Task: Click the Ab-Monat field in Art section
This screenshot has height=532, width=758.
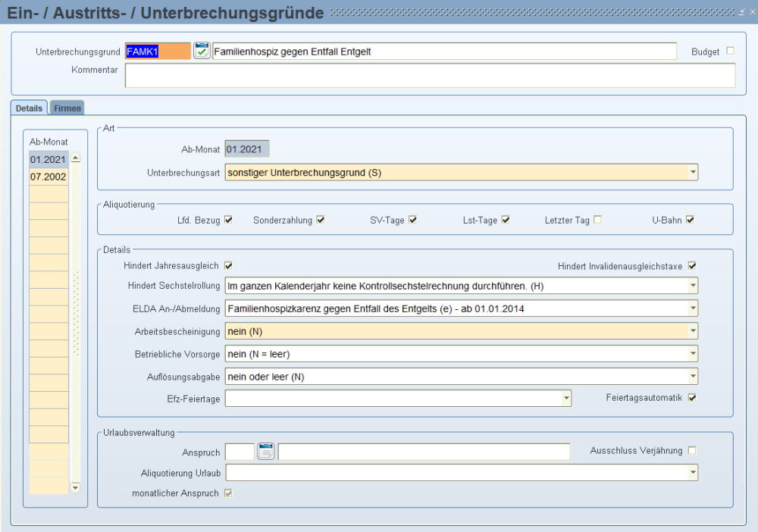Action: 247,149
